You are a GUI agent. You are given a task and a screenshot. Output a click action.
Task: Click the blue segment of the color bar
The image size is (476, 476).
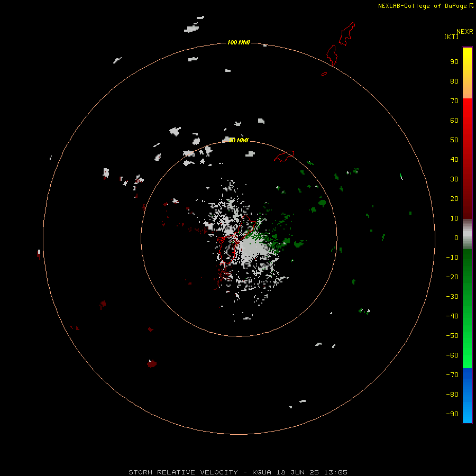(x=467, y=395)
